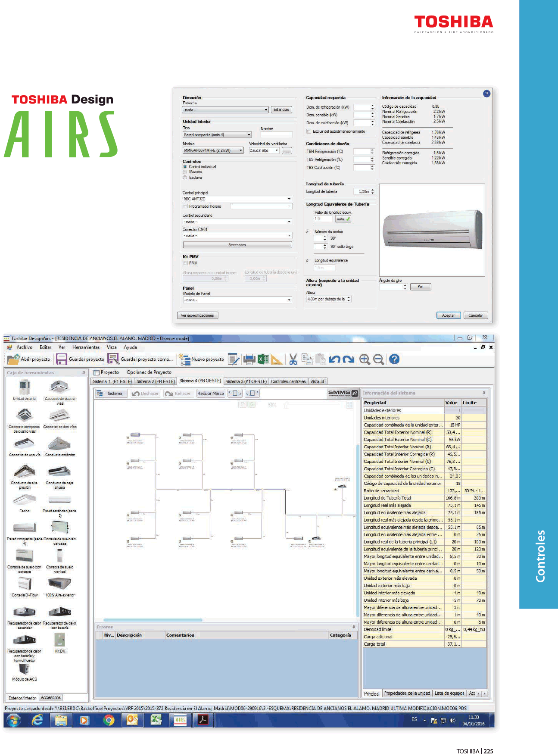Click the copy icon in main toolbar
This screenshot has width=558, height=756.
click(x=307, y=359)
